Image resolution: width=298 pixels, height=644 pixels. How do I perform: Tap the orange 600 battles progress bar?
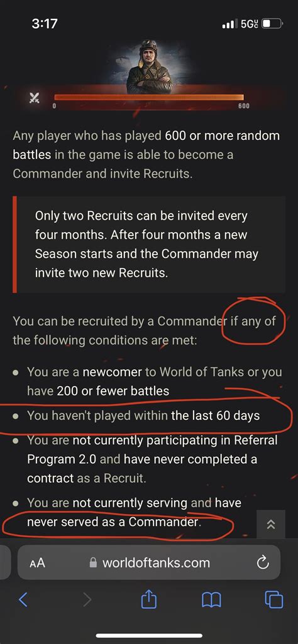pyautogui.click(x=149, y=97)
